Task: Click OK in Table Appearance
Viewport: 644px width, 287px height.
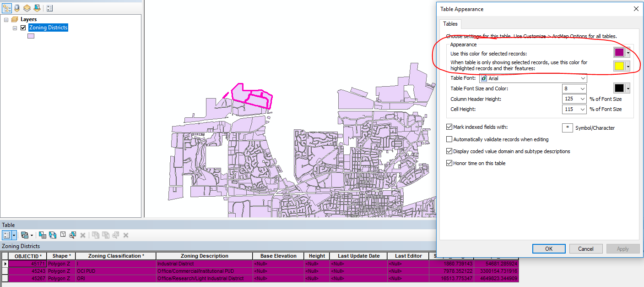Action: (x=549, y=249)
